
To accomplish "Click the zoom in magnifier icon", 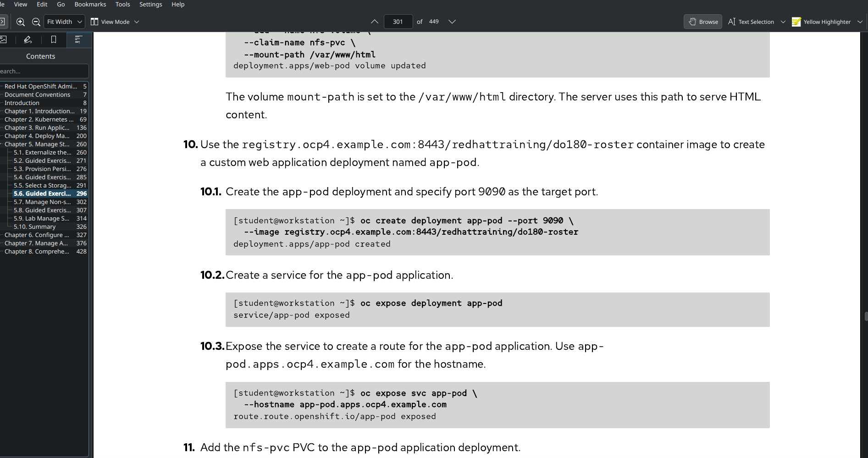I will pyautogui.click(x=21, y=22).
